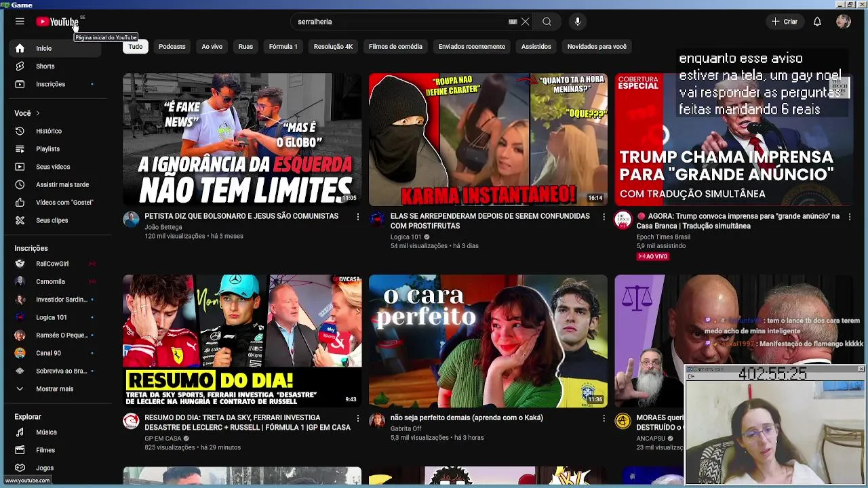Open more options for Petista diz video

357,217
